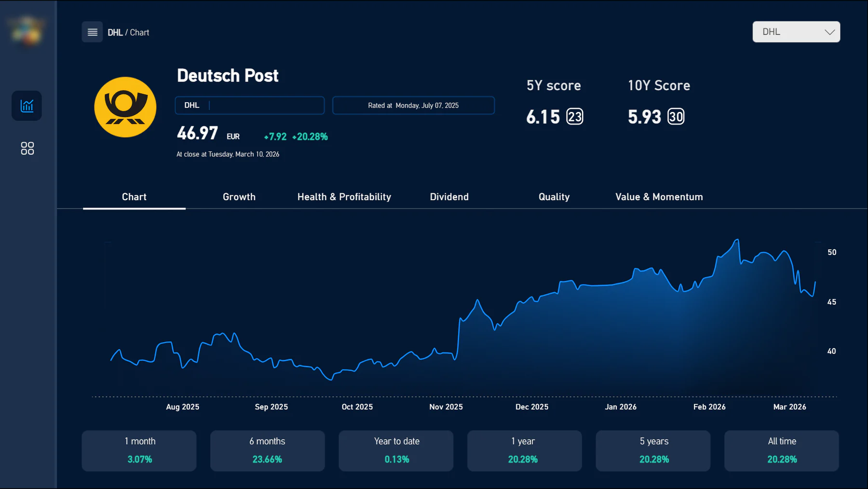868x489 pixels.
Task: Click the DHL ticker input field
Action: (x=250, y=106)
